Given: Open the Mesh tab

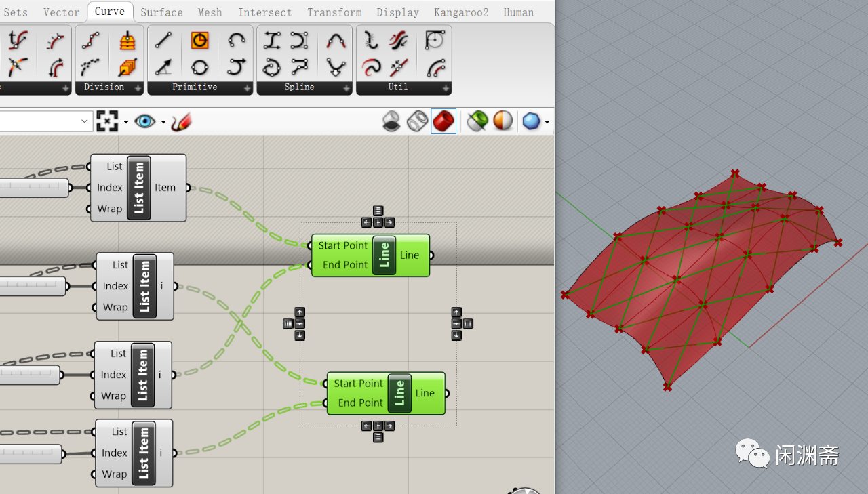Looking at the screenshot, I should click(210, 12).
